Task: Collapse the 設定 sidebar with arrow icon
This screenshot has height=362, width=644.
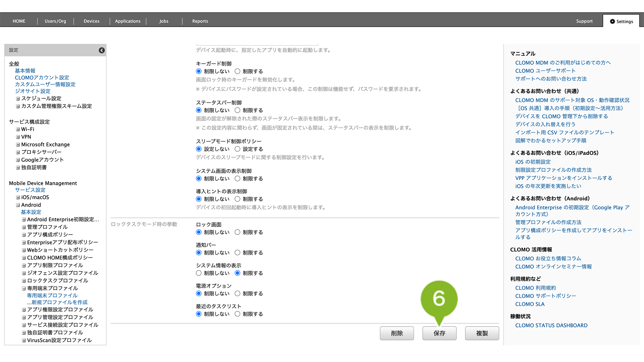Action: 102,50
